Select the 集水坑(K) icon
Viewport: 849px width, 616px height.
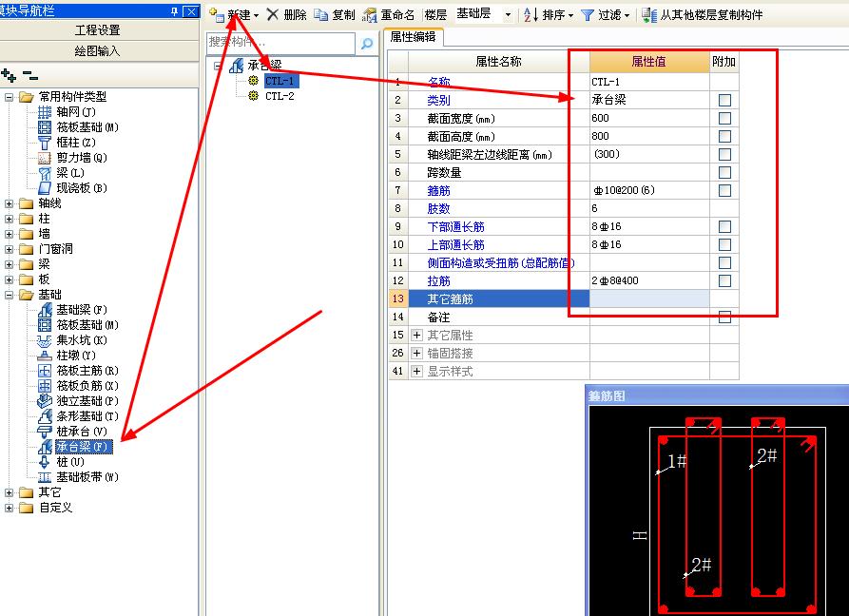(x=45, y=340)
